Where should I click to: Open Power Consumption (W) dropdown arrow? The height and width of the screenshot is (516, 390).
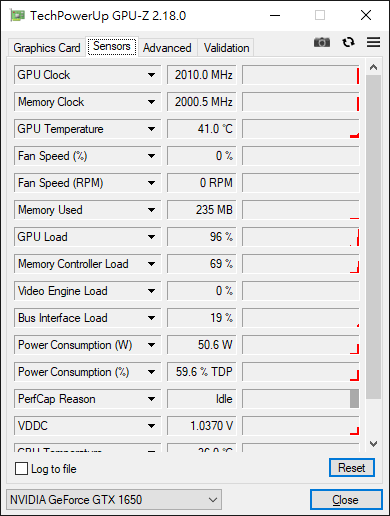pyautogui.click(x=151, y=345)
